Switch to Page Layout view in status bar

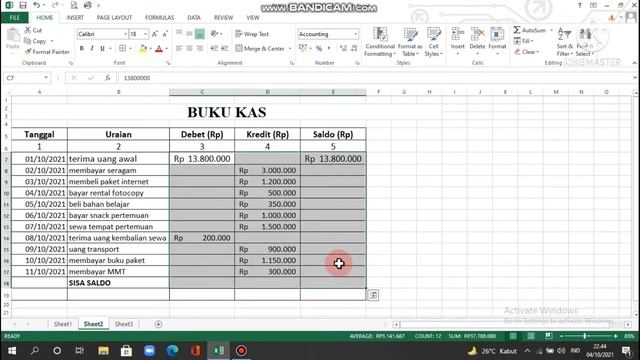coord(531,336)
